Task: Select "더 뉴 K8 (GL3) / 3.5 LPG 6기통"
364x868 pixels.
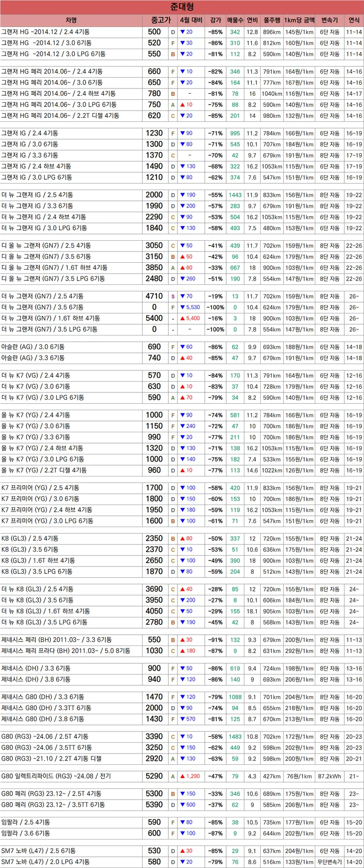Action: pyautogui.click(x=71, y=622)
